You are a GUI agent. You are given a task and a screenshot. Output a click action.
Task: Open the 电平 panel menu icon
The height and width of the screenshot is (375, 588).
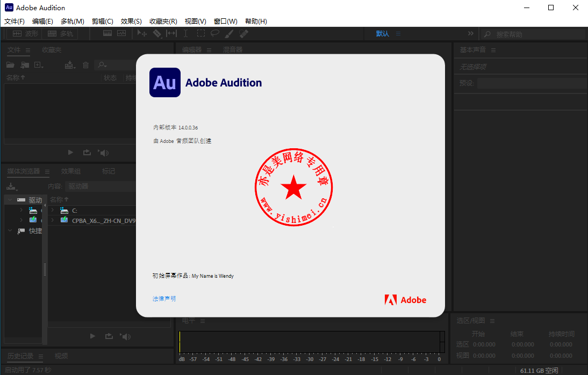tap(203, 321)
